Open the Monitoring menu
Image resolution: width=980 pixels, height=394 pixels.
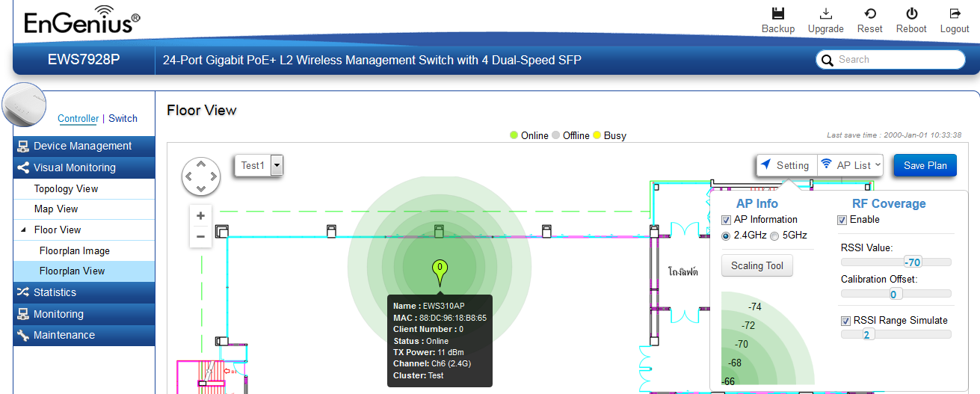pyautogui.click(x=84, y=314)
